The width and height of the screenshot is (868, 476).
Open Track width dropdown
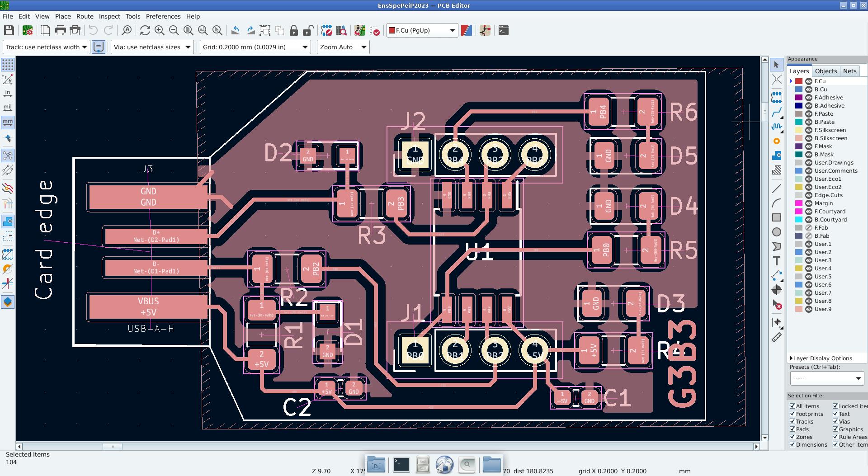46,47
